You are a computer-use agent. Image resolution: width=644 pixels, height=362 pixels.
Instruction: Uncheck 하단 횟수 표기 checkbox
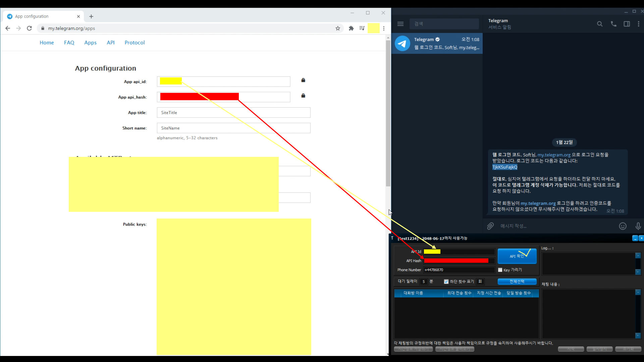446,282
